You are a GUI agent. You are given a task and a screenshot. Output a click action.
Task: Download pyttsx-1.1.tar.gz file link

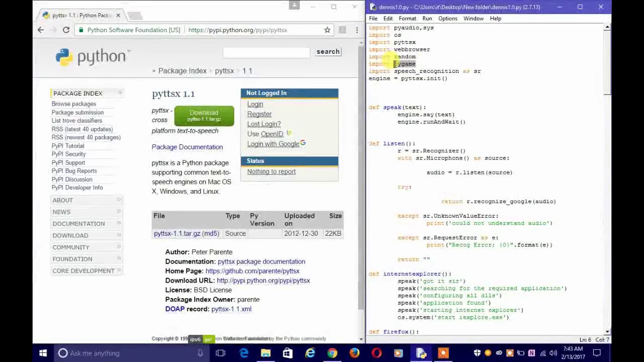pyautogui.click(x=178, y=233)
